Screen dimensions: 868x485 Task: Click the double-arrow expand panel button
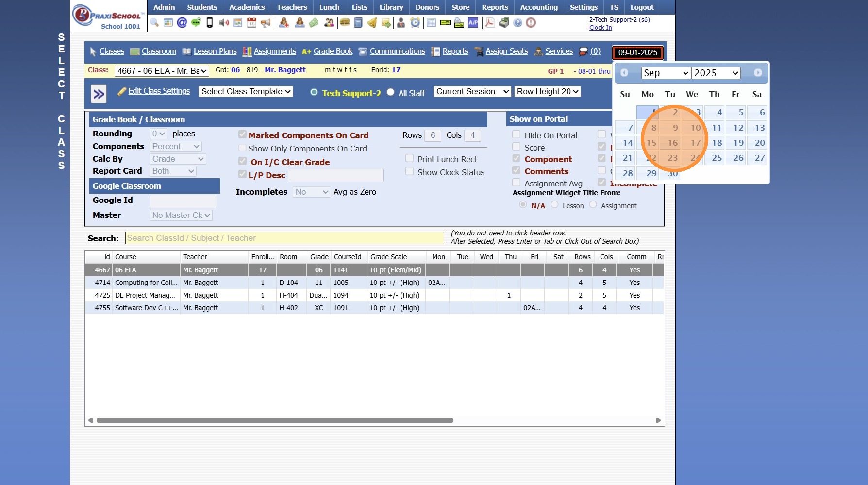(x=99, y=94)
